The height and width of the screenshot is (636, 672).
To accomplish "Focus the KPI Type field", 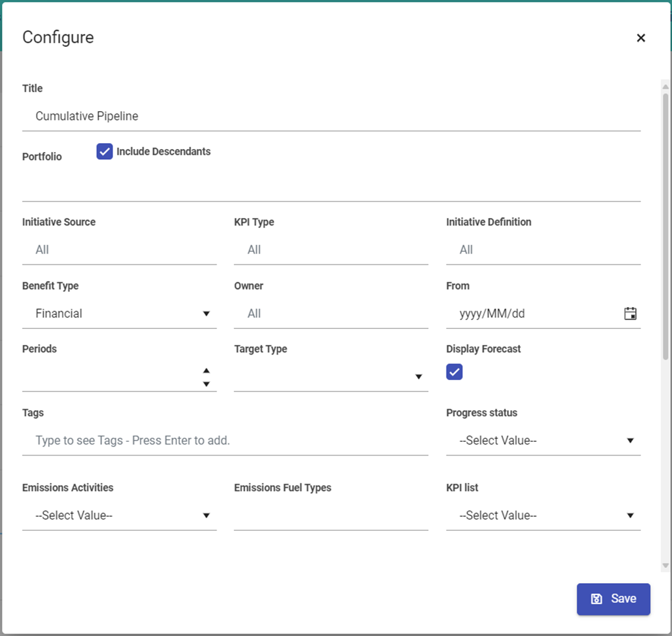I will 331,250.
